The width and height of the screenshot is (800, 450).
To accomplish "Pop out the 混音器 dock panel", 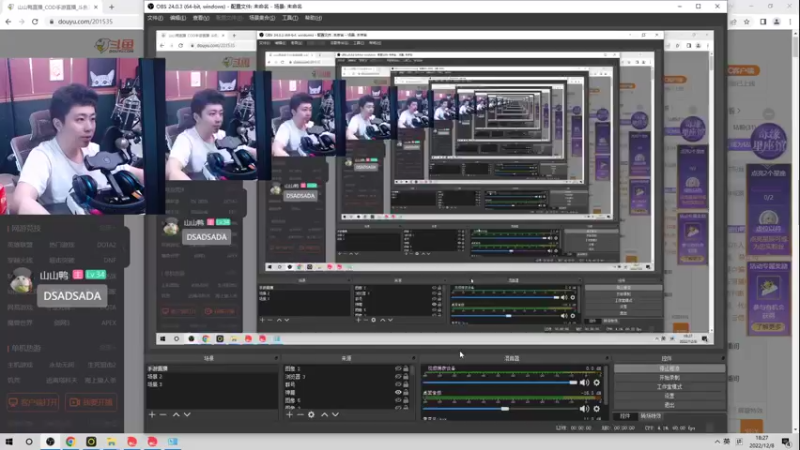I will (607, 358).
